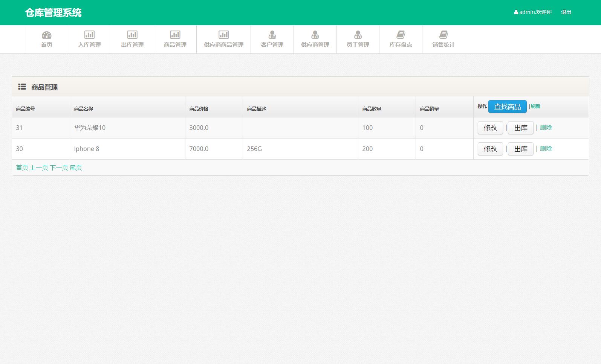Click the chart icon above 供应商商品管理
This screenshot has width=601, height=364.
223,35
